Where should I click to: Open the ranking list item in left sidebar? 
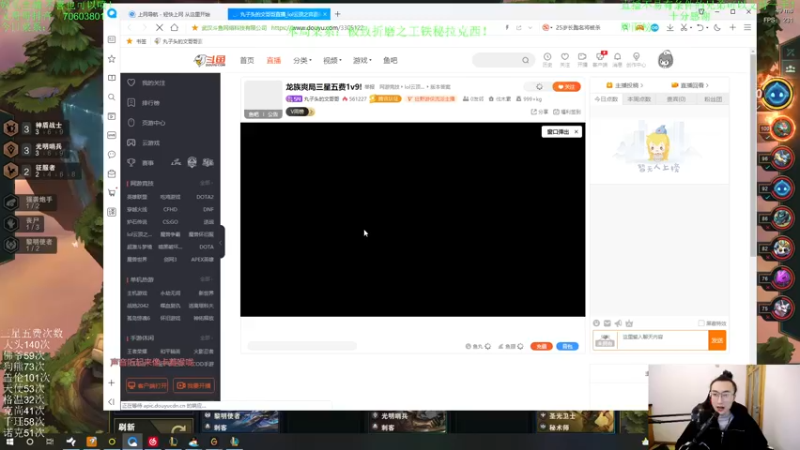pos(144,103)
